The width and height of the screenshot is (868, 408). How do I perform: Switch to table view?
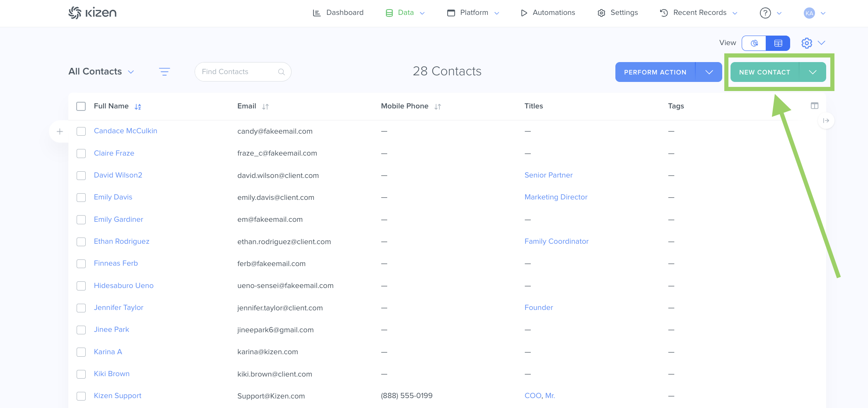pyautogui.click(x=778, y=43)
